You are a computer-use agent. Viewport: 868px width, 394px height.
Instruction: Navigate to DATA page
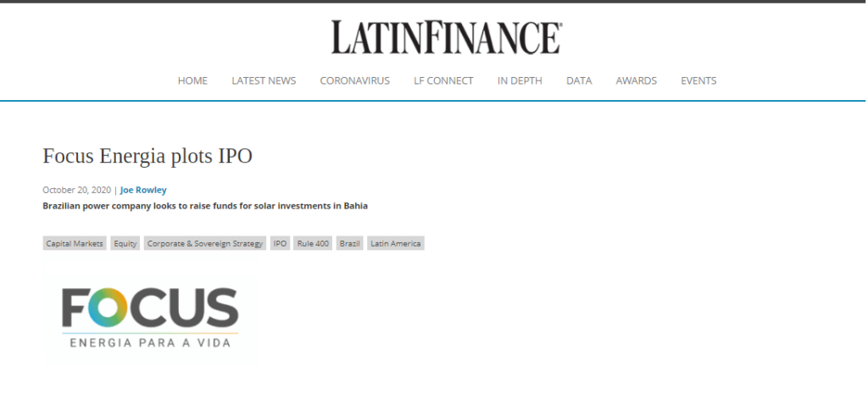(579, 80)
